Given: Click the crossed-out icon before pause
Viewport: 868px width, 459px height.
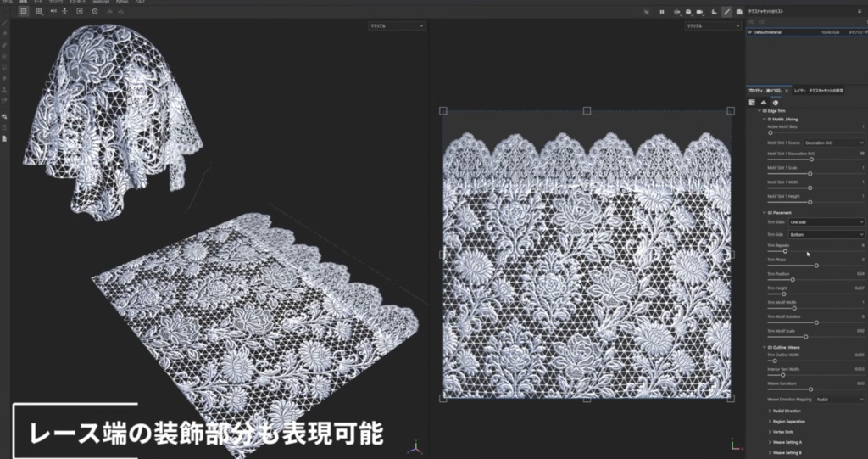Looking at the screenshot, I should 647,12.
